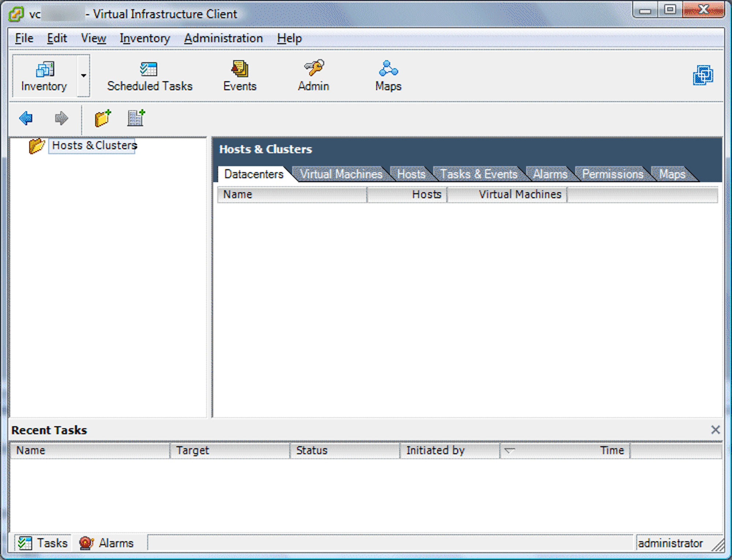Switch to the Hosts tab
The width and height of the screenshot is (732, 560).
click(411, 174)
